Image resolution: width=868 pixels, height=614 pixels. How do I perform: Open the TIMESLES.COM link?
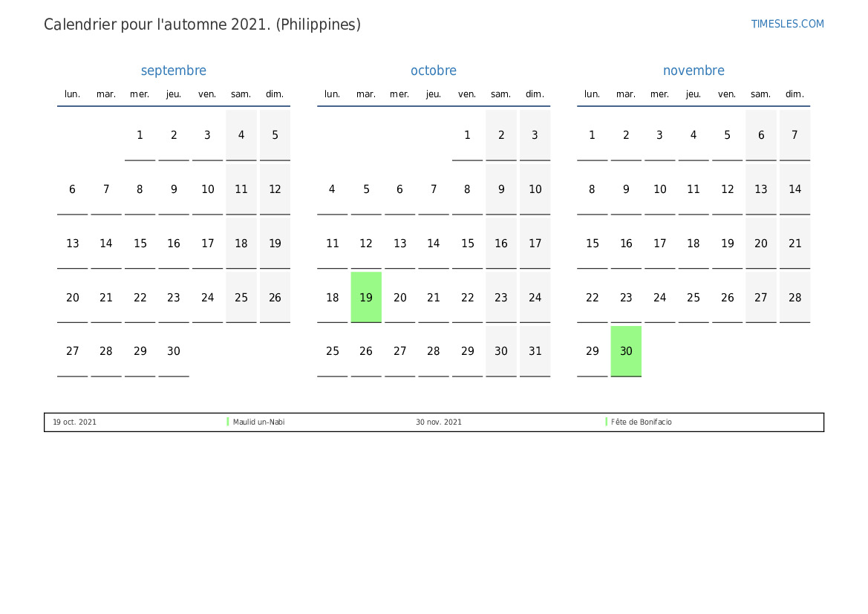point(787,24)
